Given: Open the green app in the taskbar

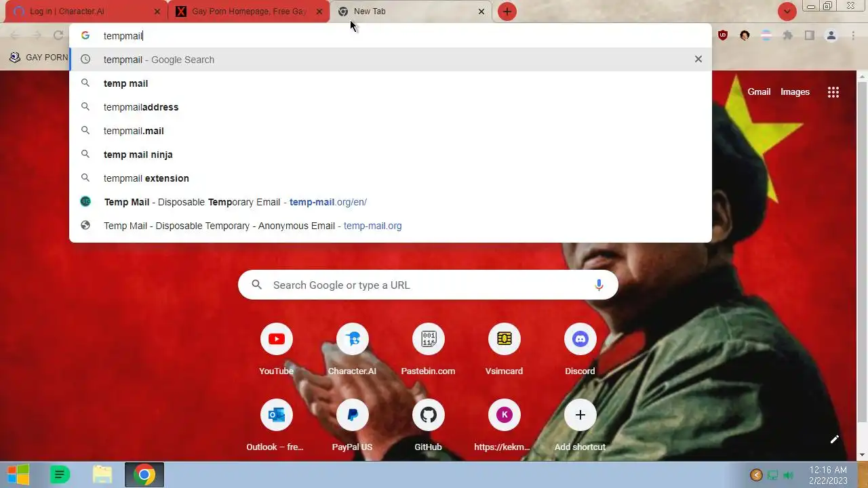Looking at the screenshot, I should coord(60,474).
